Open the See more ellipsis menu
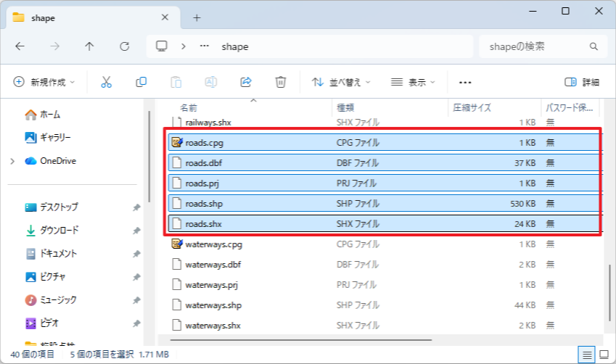This screenshot has width=616, height=364. 465,82
